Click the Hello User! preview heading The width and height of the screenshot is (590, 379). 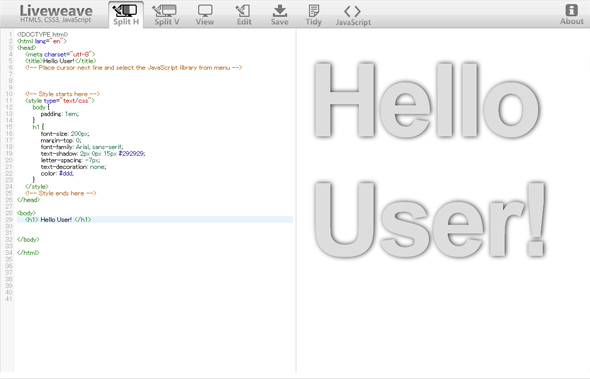(429, 160)
